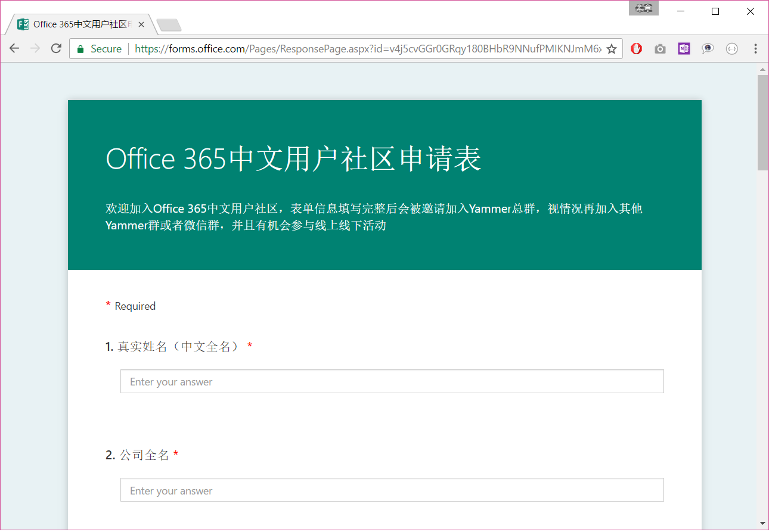
Task: Maximize the browser window
Action: click(715, 11)
